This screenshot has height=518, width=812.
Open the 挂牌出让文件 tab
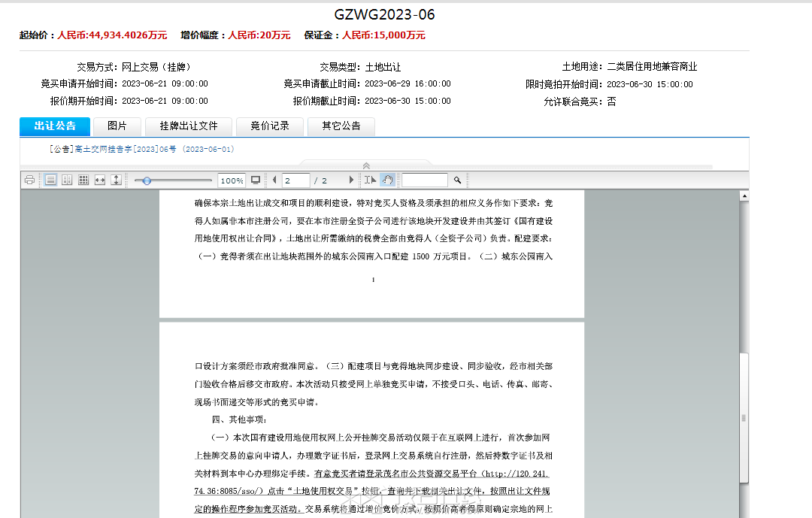(189, 126)
